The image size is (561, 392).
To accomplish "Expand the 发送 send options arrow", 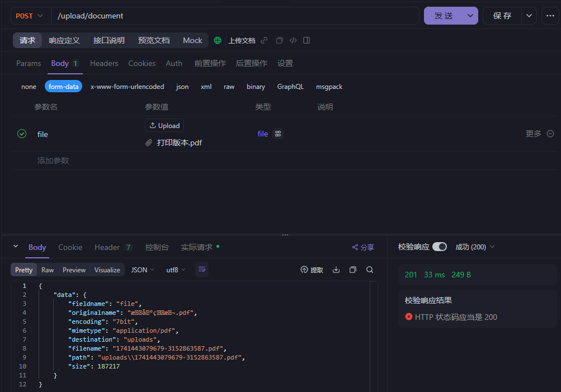I will pos(470,16).
